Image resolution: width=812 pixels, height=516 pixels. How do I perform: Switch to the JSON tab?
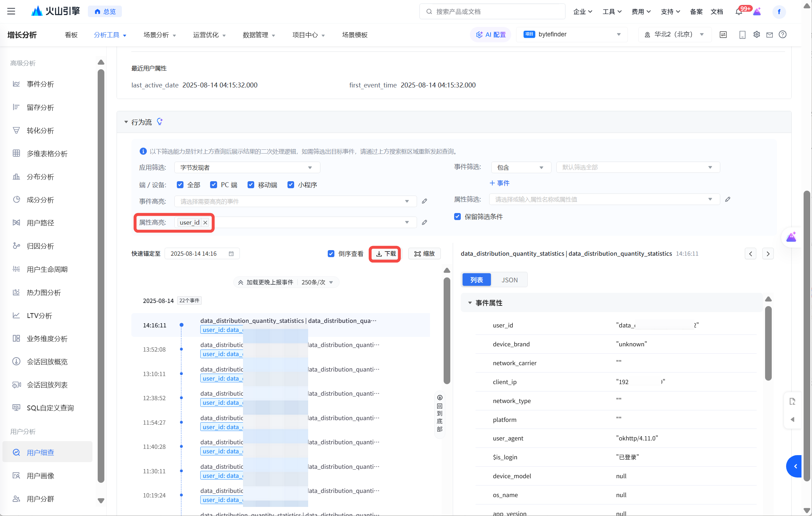click(509, 280)
